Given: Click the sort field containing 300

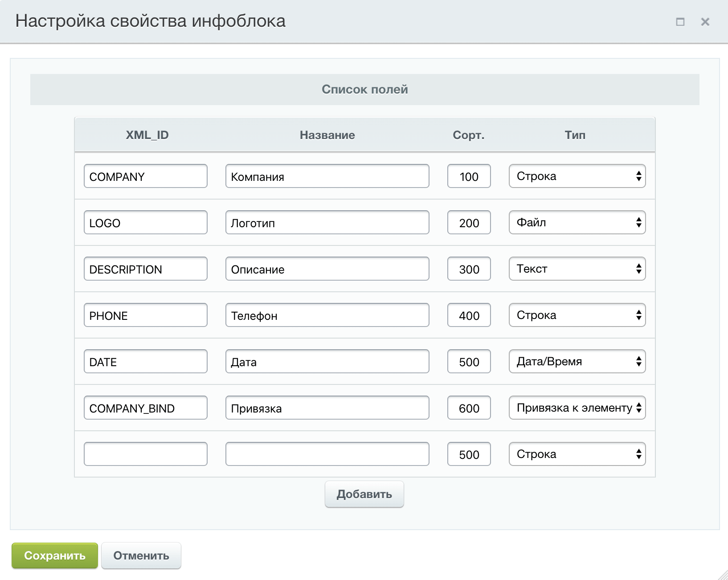Looking at the screenshot, I should click(469, 269).
